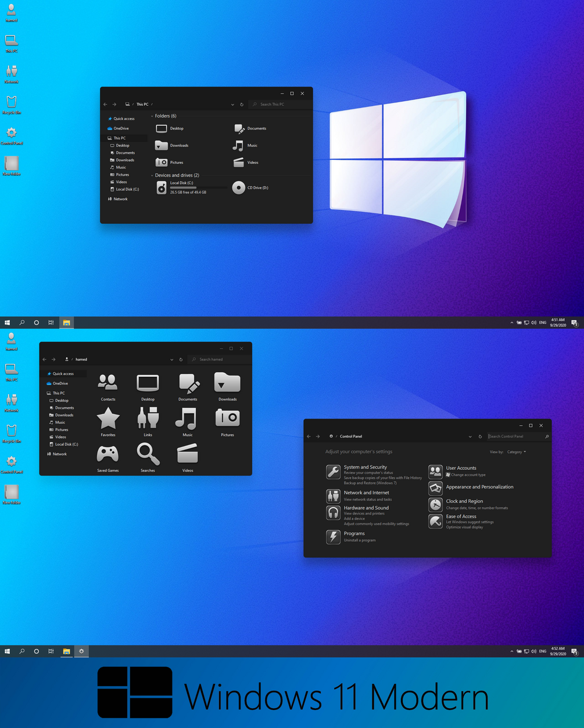Focus the Search hamed field

click(x=218, y=359)
